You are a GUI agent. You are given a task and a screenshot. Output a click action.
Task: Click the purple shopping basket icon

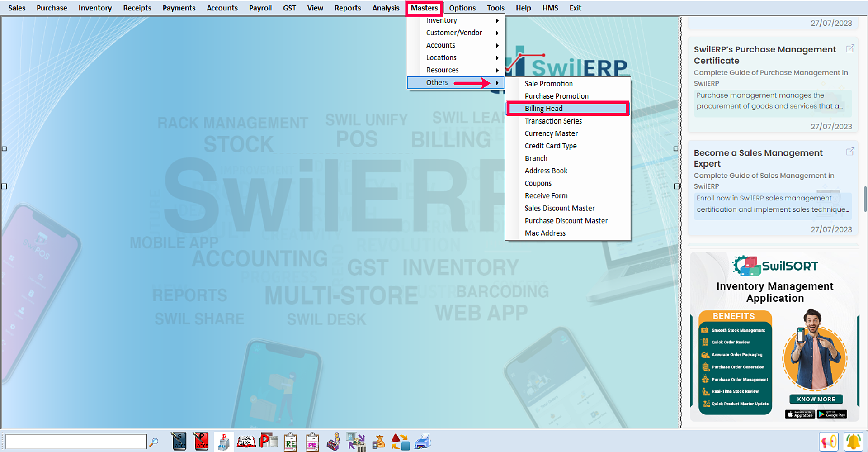(334, 442)
